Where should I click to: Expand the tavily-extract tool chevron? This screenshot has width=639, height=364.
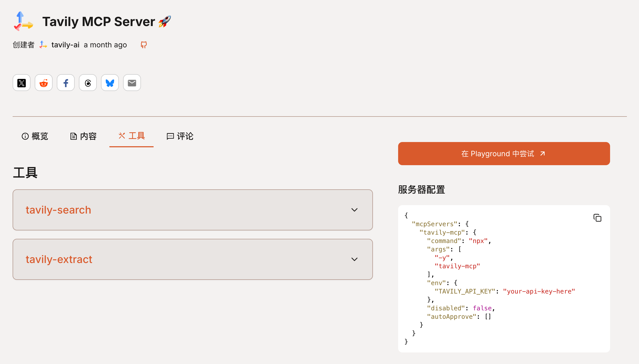click(x=354, y=259)
